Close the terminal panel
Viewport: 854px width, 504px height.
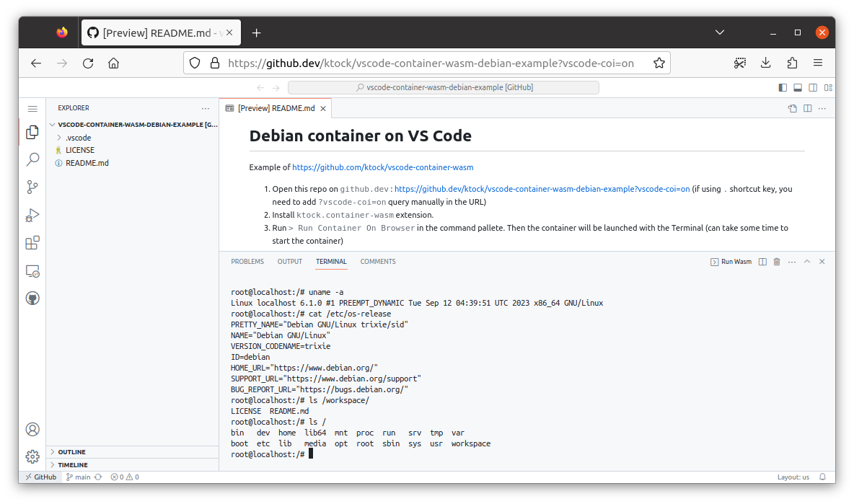point(822,262)
